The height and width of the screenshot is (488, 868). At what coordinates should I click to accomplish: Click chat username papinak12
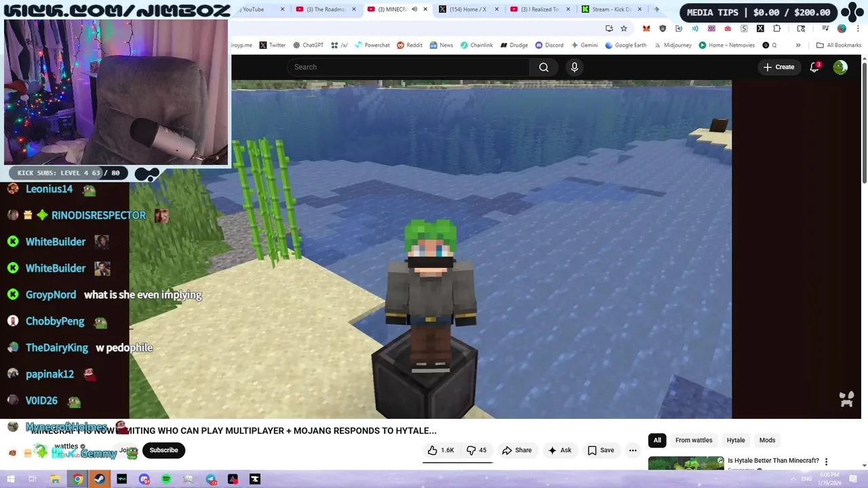(x=50, y=374)
